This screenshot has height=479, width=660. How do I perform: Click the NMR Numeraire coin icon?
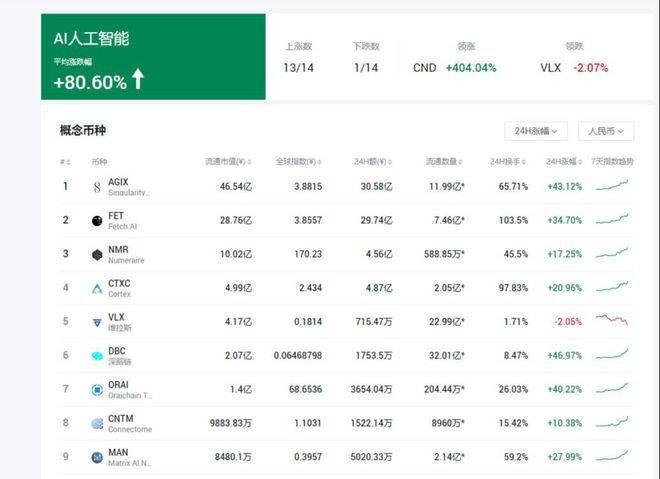coord(97,254)
